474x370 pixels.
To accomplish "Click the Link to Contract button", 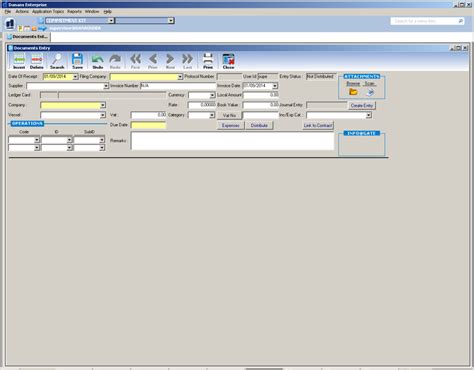I will (x=318, y=126).
